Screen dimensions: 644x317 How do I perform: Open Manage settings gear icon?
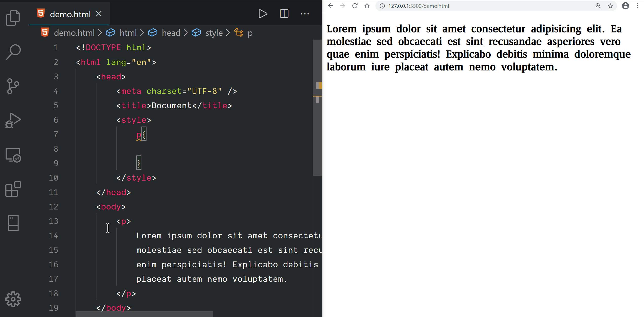(x=13, y=299)
